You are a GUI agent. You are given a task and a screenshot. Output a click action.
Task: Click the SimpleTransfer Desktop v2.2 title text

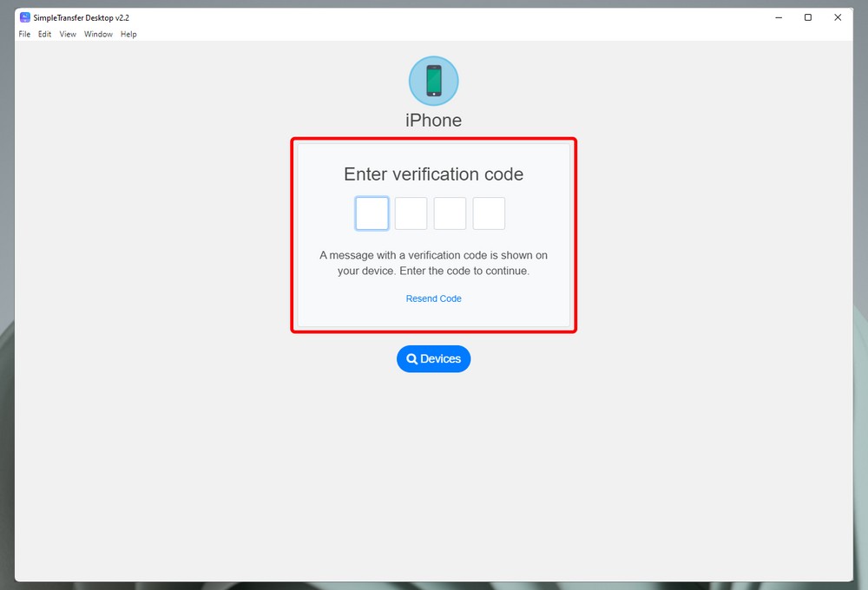click(x=82, y=17)
